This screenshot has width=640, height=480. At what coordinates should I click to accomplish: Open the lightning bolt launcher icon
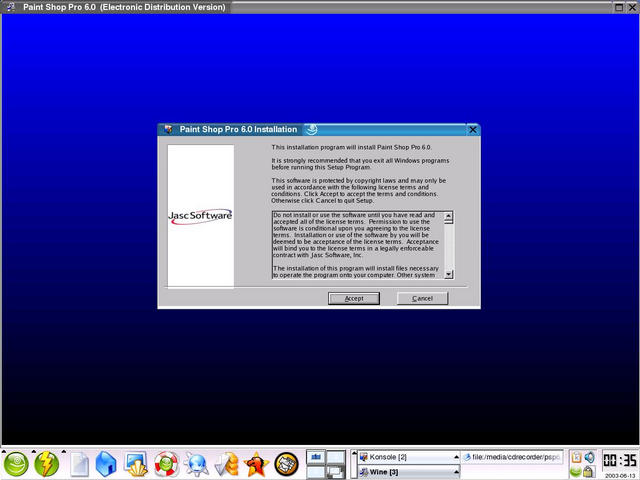(x=47, y=464)
